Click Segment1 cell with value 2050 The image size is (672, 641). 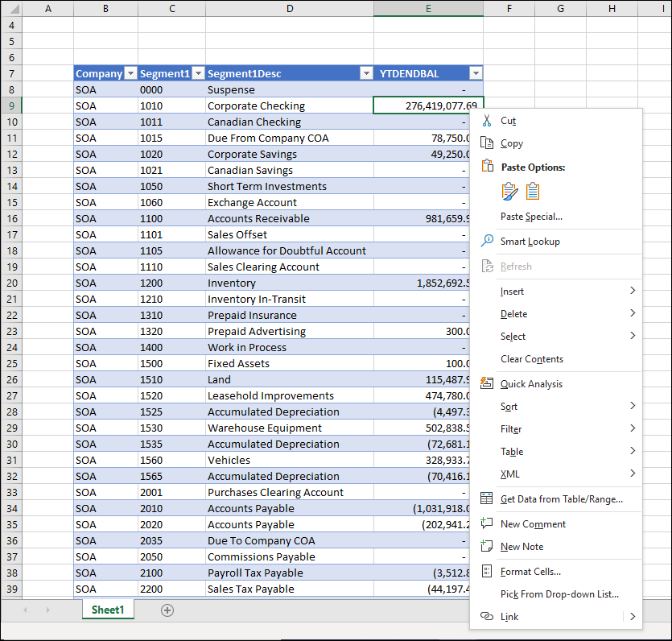[x=172, y=557]
